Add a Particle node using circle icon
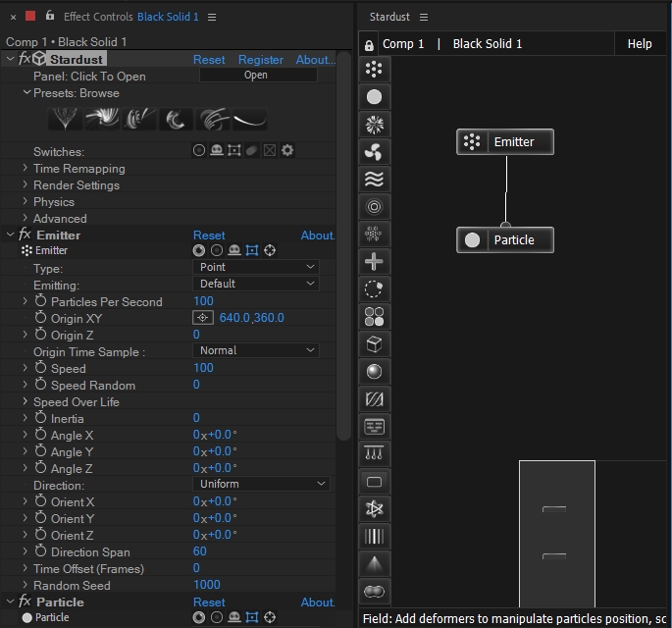This screenshot has height=628, width=672. pos(374,97)
